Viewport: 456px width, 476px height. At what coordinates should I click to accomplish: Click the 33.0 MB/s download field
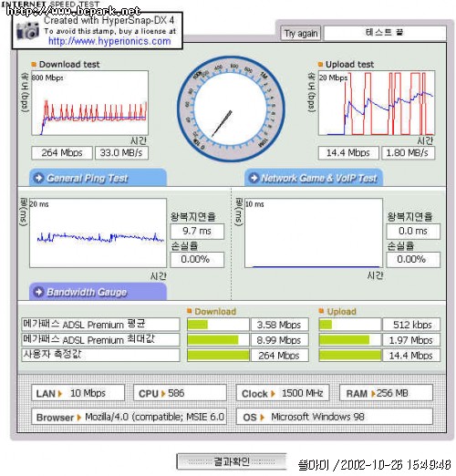121,153
